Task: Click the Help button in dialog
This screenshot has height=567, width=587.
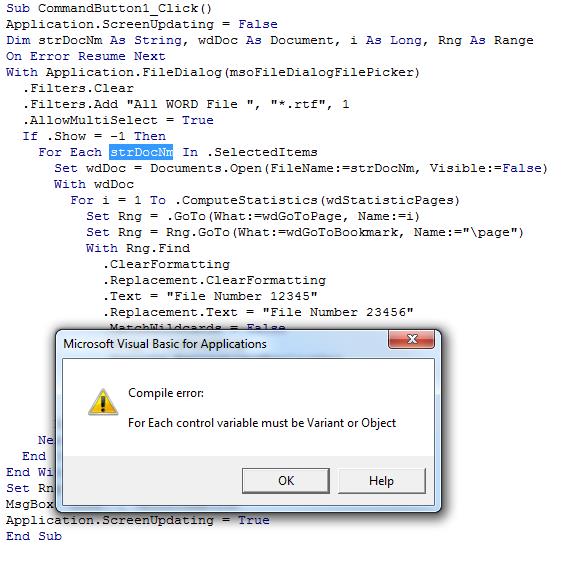Action: pos(381,481)
